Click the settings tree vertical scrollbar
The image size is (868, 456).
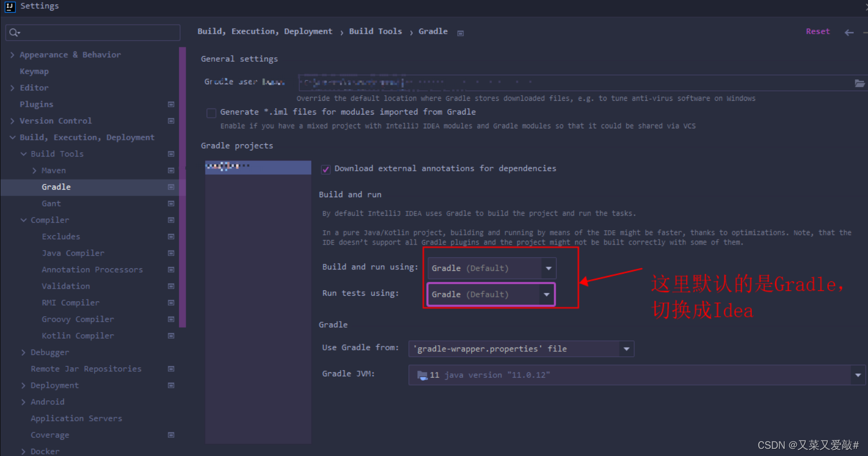click(182, 187)
